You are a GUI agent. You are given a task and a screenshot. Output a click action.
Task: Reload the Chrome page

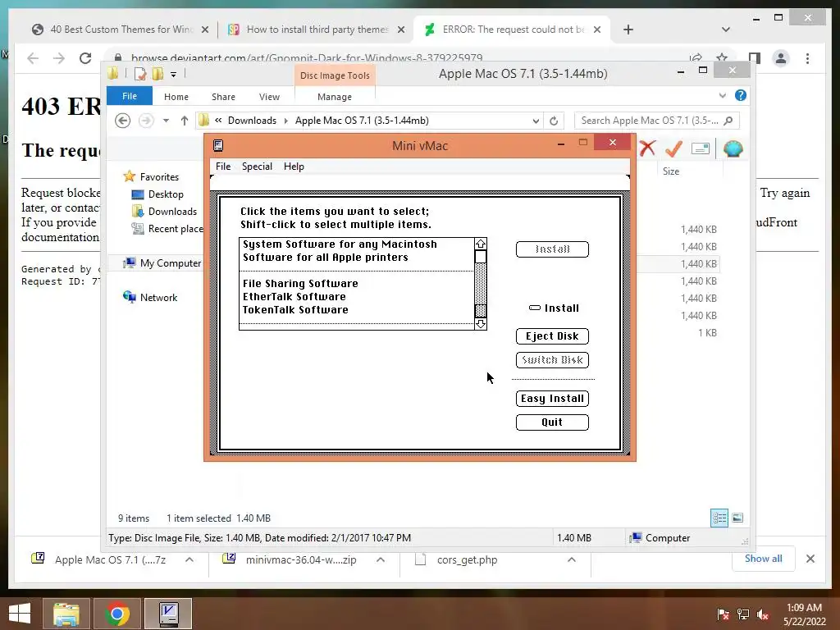(85, 58)
